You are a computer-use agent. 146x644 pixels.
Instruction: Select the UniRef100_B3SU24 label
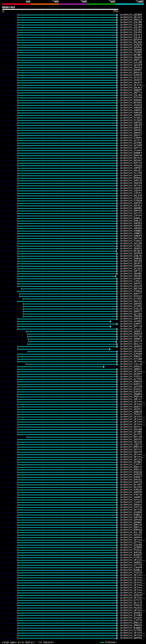click(131, 296)
